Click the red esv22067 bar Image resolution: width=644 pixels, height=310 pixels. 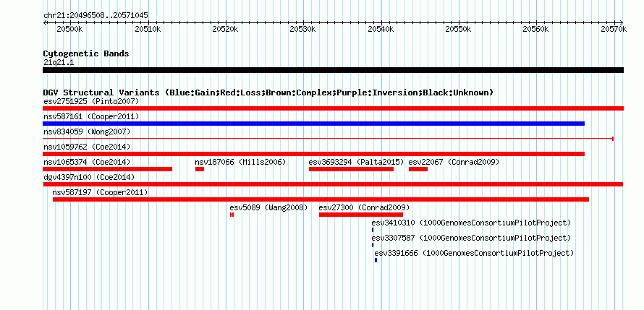point(418,169)
